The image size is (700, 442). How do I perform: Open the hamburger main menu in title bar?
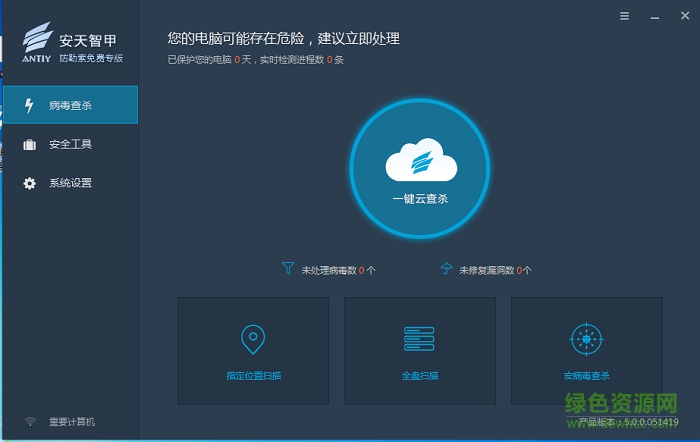click(625, 17)
